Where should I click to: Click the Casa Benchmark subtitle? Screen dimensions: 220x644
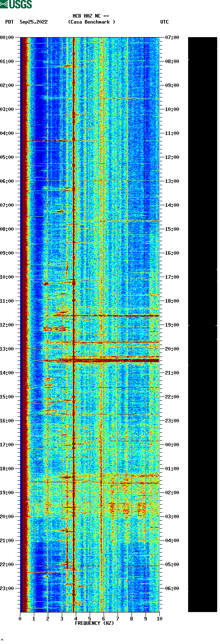[x=92, y=22]
